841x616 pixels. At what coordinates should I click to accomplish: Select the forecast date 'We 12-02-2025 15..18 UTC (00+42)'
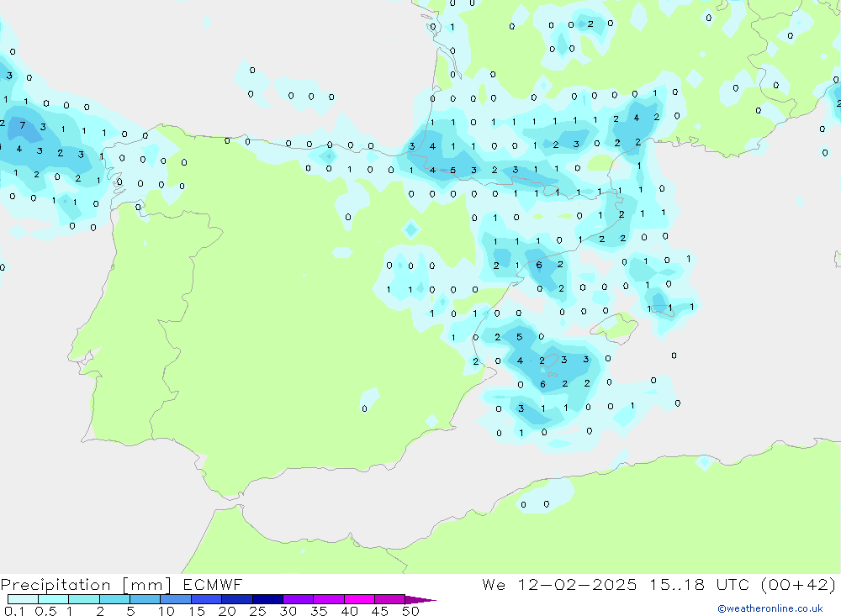[x=659, y=584]
